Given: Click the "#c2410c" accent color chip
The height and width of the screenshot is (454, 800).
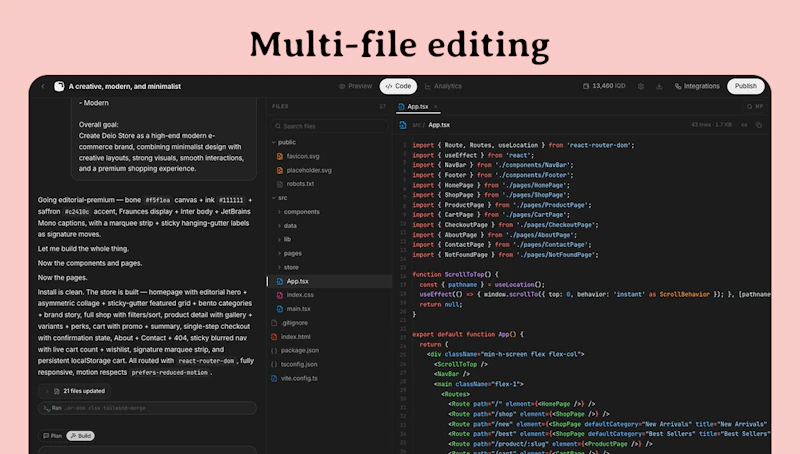Looking at the screenshot, I should click(x=77, y=212).
